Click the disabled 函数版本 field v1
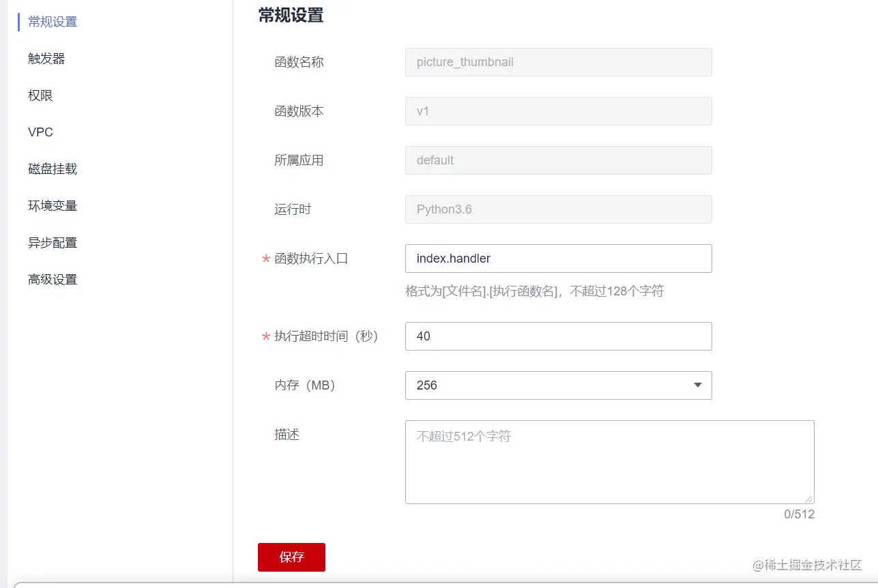This screenshot has width=878, height=588. [558, 111]
